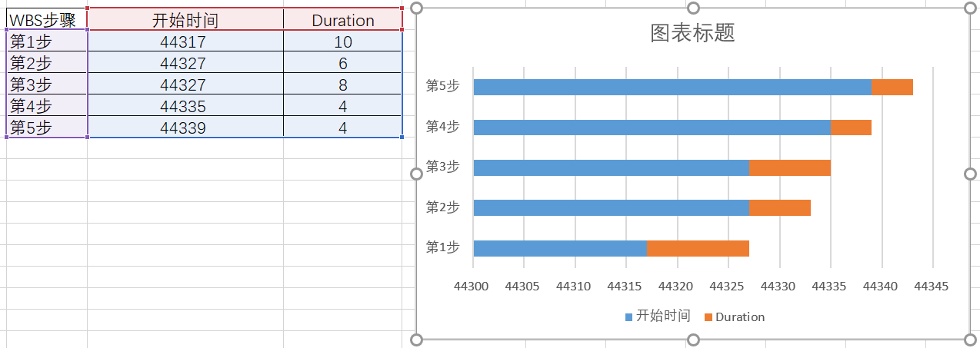Screen dimensions: 980x348
Task: Select the WBS步骤 header cell
Action: click(x=47, y=19)
